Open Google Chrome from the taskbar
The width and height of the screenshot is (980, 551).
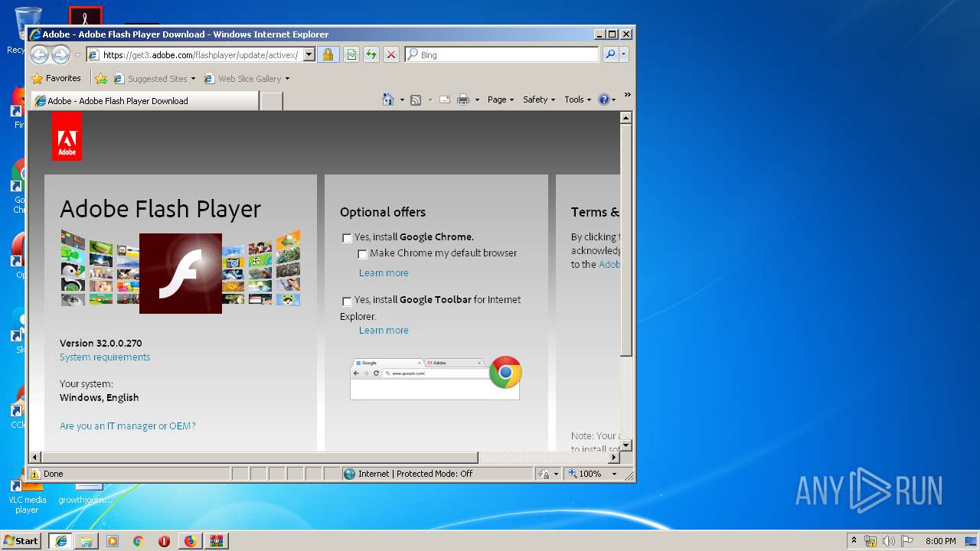[x=139, y=541]
